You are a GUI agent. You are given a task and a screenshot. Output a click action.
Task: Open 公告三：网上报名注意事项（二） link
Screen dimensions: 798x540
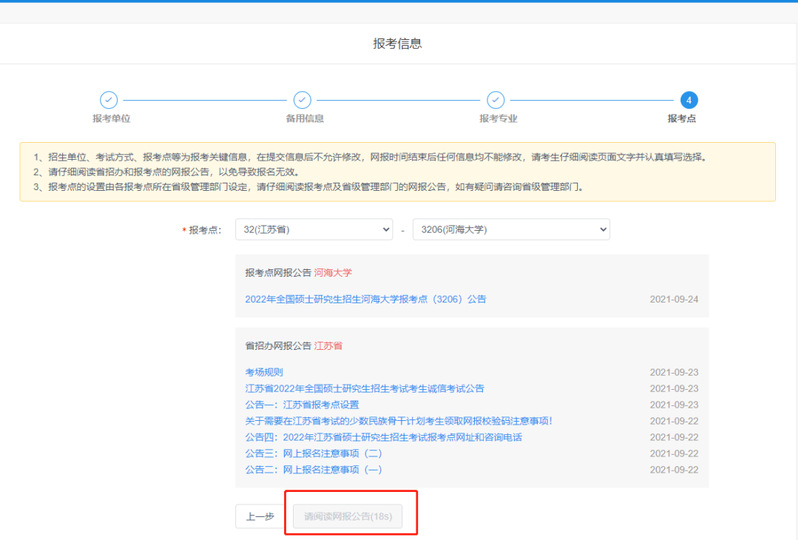[x=313, y=453]
